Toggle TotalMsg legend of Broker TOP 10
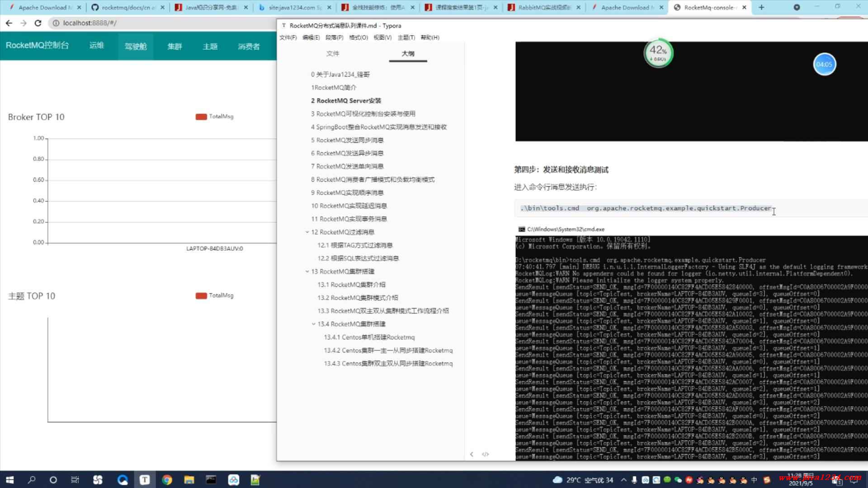The height and width of the screenshot is (488, 868). [215, 117]
